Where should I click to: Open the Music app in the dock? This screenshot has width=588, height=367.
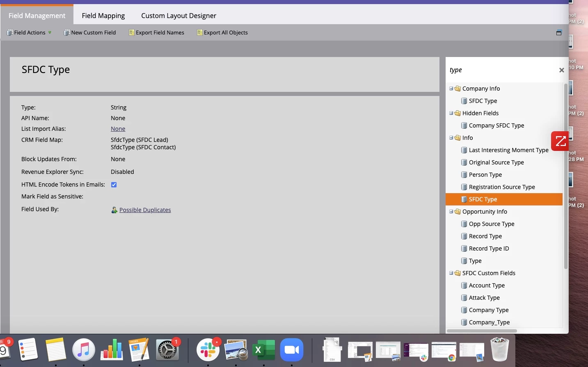(84, 349)
